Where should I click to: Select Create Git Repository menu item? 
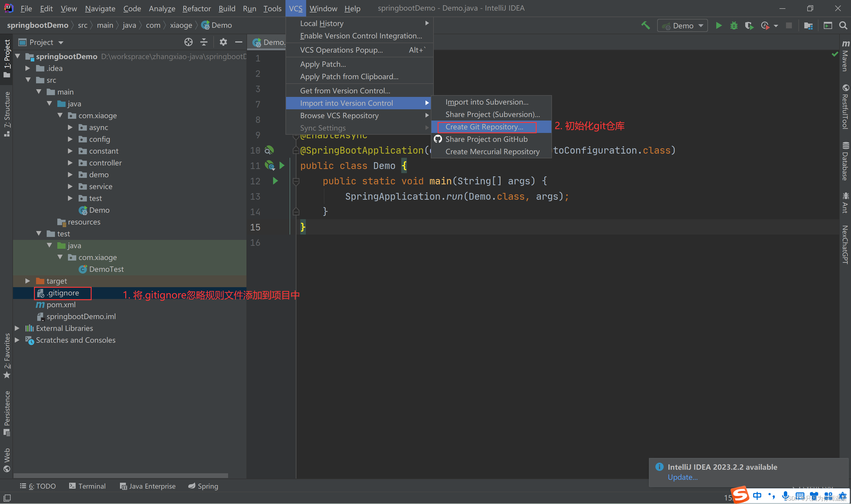click(484, 127)
